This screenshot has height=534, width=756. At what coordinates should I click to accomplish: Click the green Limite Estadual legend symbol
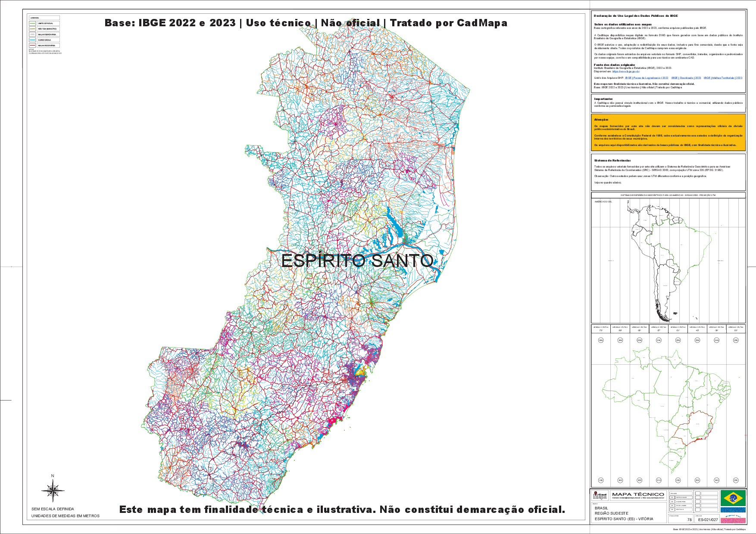point(32,23)
